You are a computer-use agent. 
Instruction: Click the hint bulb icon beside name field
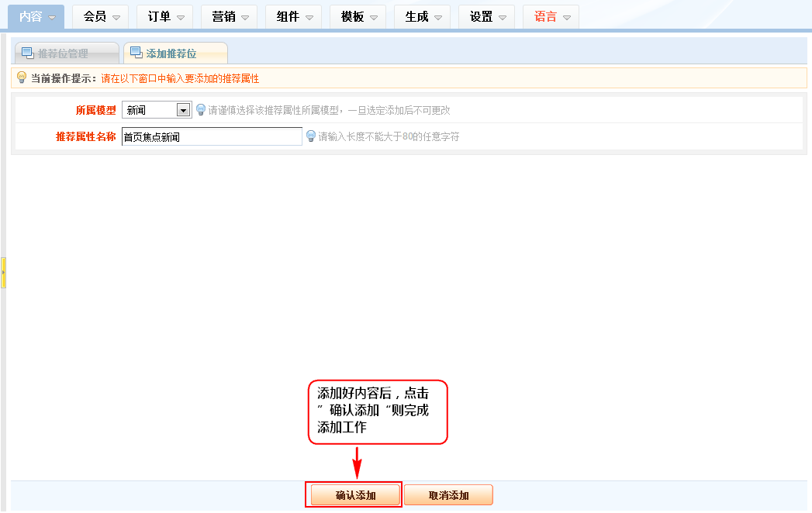click(x=311, y=136)
